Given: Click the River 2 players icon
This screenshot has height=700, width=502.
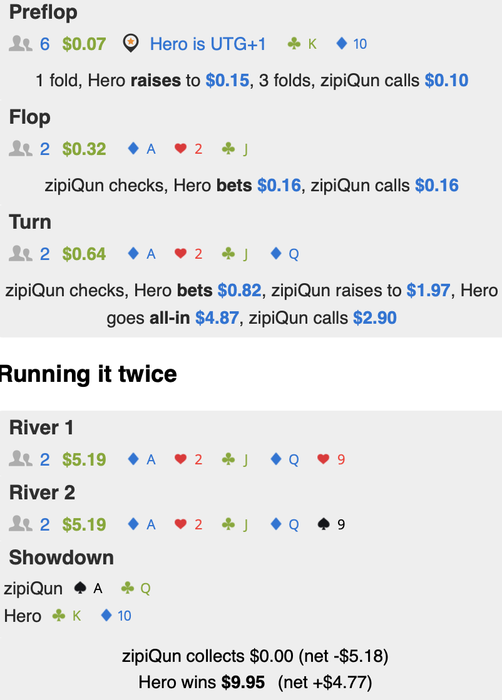Looking at the screenshot, I should click(21, 524).
